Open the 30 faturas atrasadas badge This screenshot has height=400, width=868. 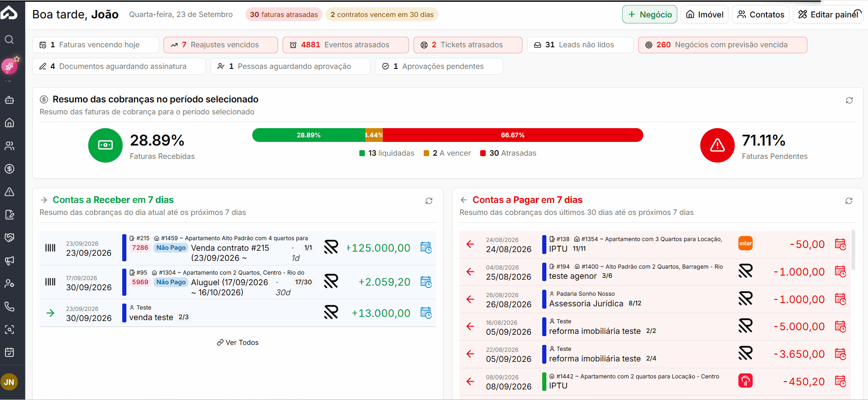[x=284, y=15]
